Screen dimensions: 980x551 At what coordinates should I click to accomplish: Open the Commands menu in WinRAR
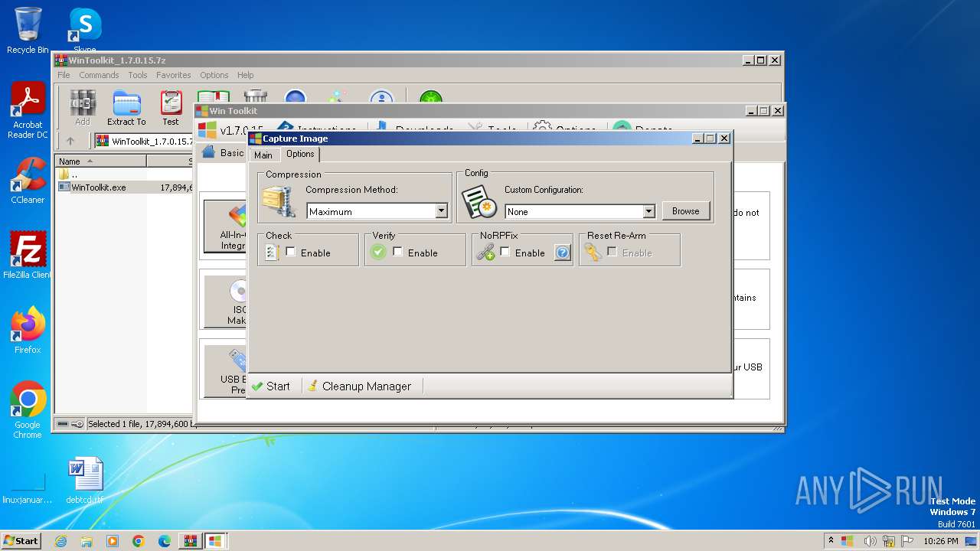click(99, 75)
